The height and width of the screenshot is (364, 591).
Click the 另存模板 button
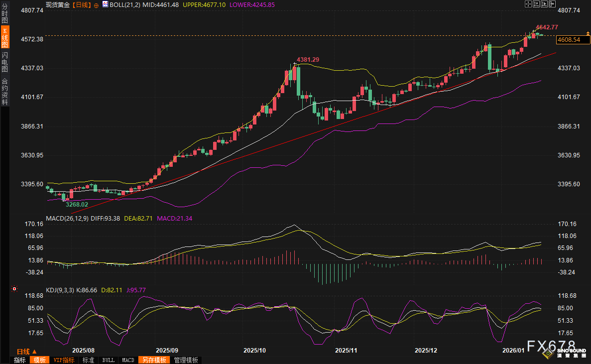[154, 360]
